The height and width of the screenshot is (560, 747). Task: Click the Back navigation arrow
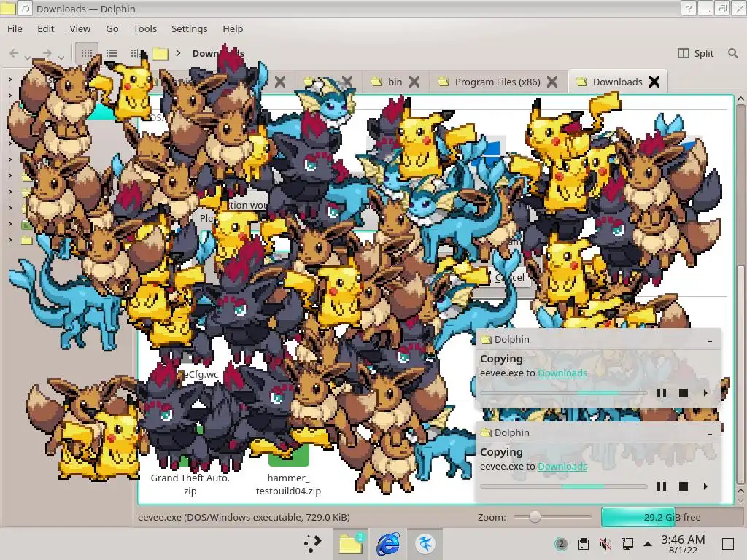pos(14,53)
